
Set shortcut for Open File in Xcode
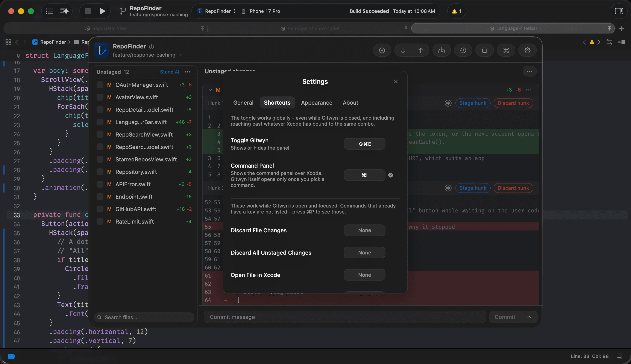364,275
